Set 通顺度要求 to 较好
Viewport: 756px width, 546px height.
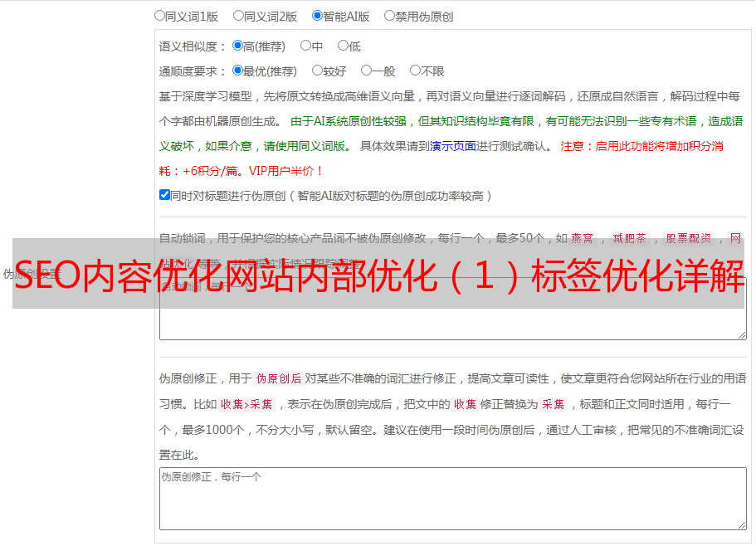pos(317,71)
